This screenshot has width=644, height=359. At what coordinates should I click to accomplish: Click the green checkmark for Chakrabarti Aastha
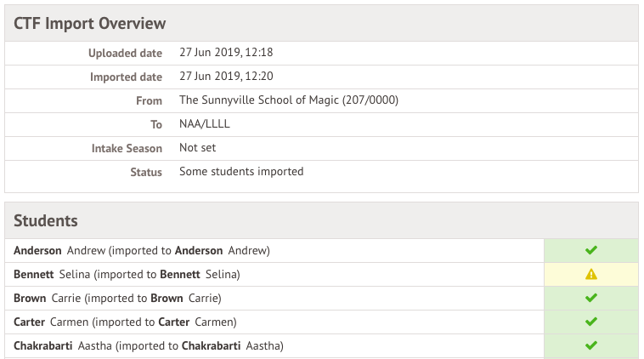tap(591, 345)
